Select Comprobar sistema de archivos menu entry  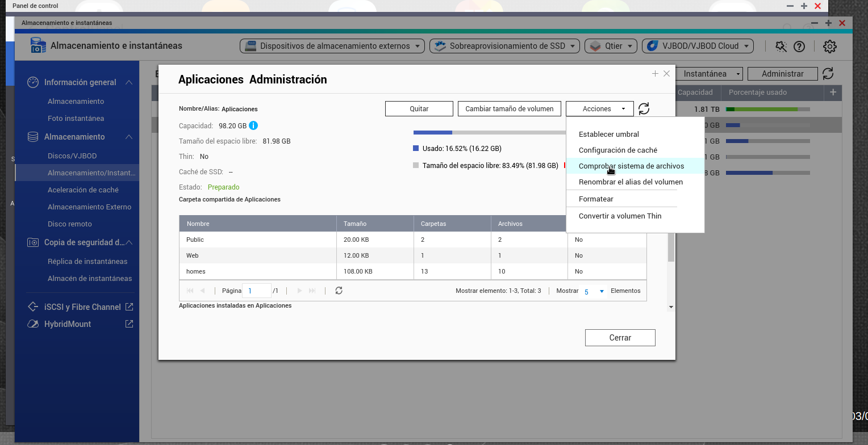[631, 166]
